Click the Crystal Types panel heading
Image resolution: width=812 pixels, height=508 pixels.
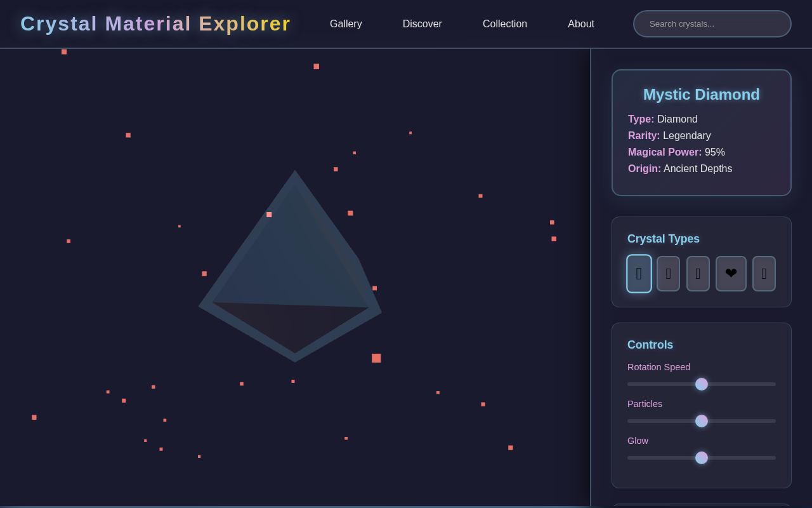point(664,239)
